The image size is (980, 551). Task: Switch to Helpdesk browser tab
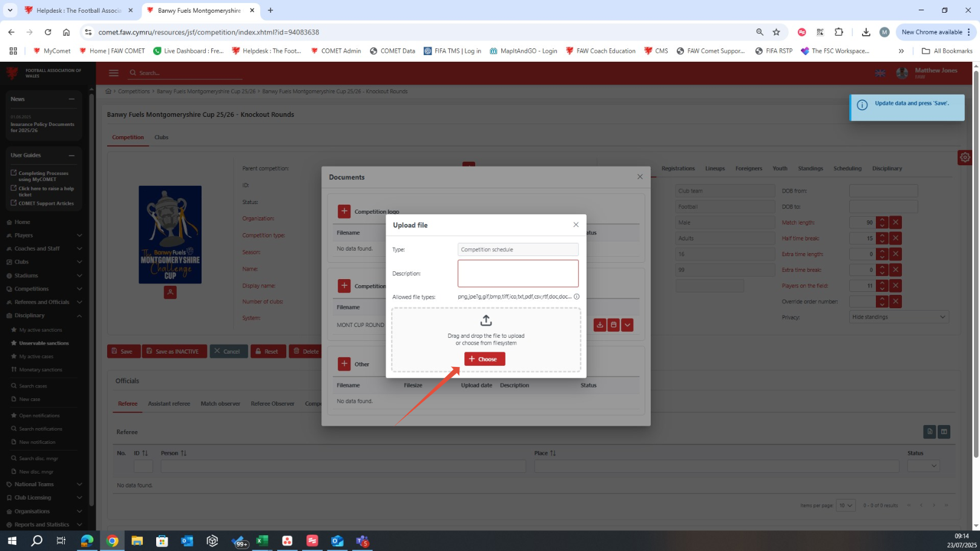coord(78,10)
